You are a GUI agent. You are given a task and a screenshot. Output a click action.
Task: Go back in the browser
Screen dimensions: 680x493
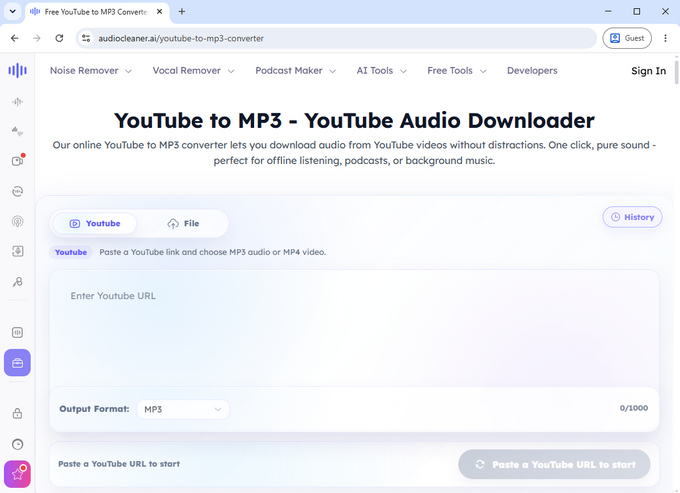point(15,38)
